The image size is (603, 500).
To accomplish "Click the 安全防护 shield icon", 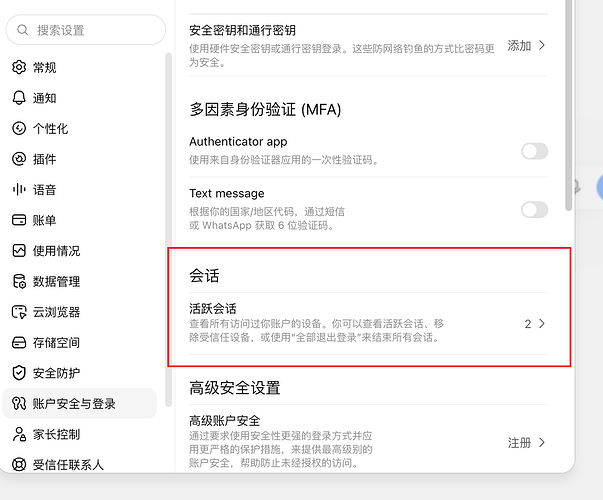I will tap(19, 373).
